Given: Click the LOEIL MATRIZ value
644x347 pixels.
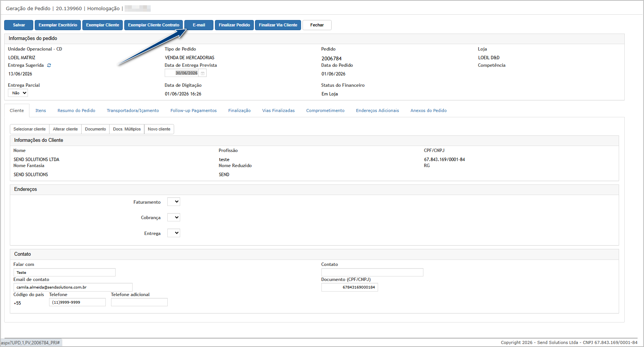Looking at the screenshot, I should coord(22,58).
